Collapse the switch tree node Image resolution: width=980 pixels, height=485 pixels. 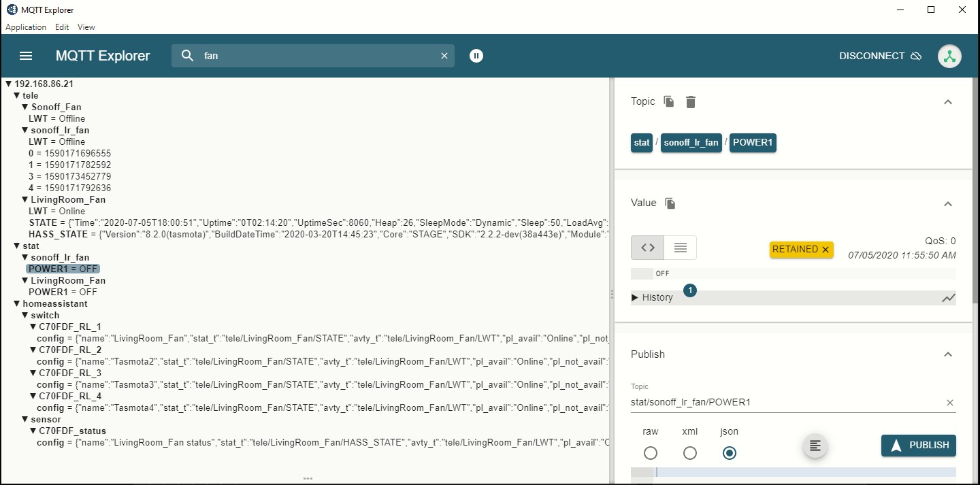(25, 315)
